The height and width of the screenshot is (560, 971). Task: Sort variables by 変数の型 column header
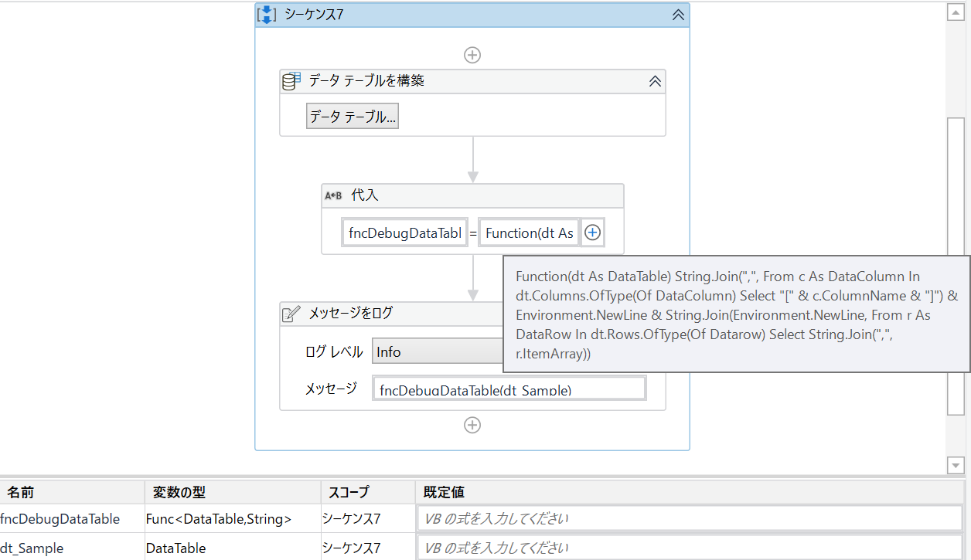pyautogui.click(x=232, y=492)
